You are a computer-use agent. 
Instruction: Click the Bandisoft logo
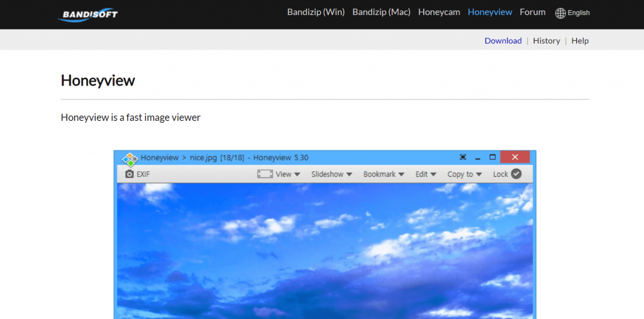click(x=88, y=14)
